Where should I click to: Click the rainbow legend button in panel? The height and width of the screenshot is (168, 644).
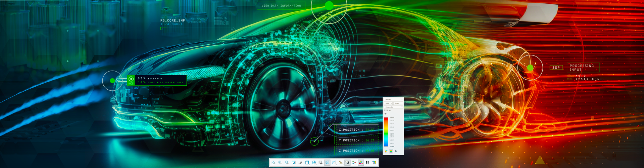point(391,151)
